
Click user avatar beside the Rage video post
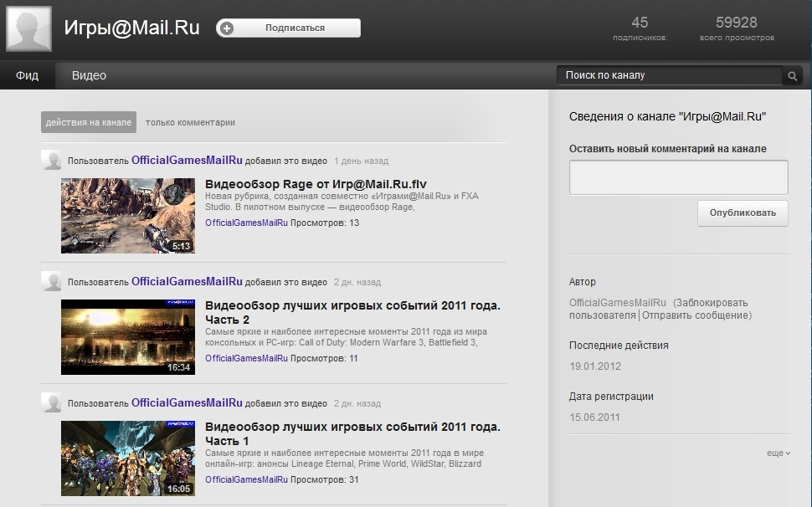click(51, 161)
